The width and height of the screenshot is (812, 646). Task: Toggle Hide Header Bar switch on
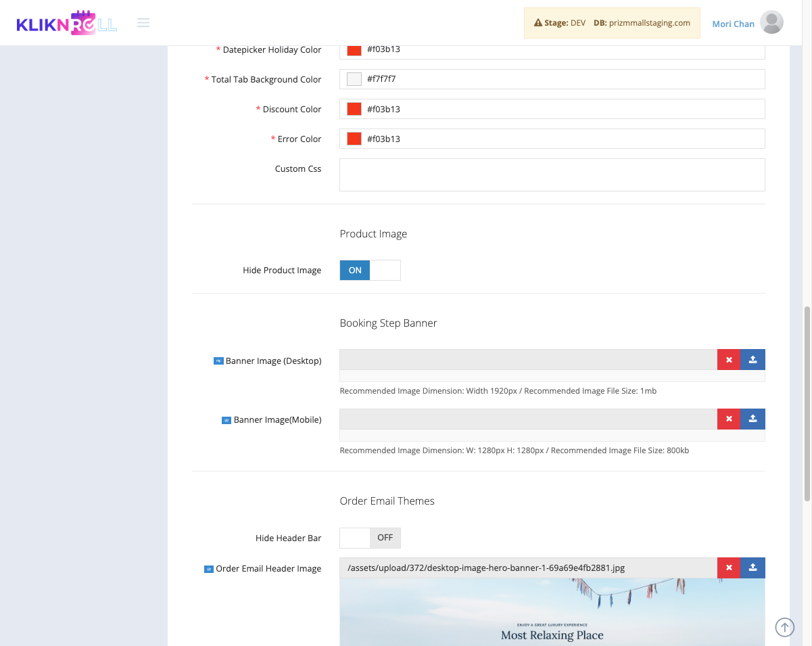point(370,538)
